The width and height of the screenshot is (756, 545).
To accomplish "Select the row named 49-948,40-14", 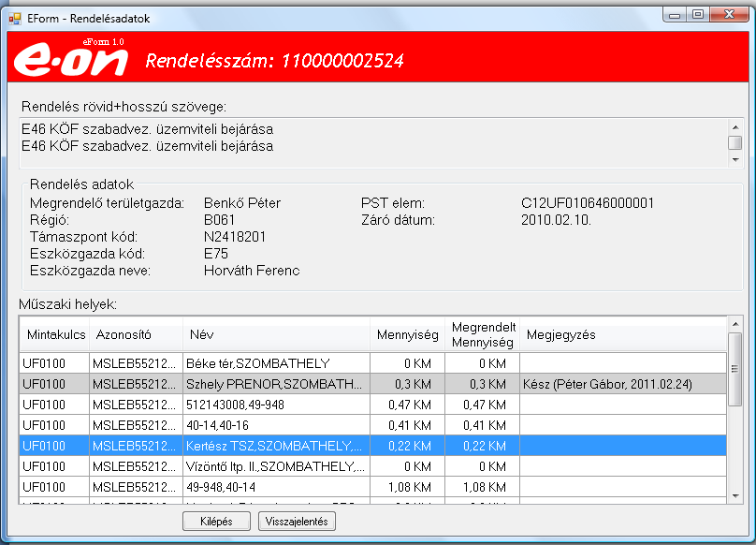I will pyautogui.click(x=373, y=487).
